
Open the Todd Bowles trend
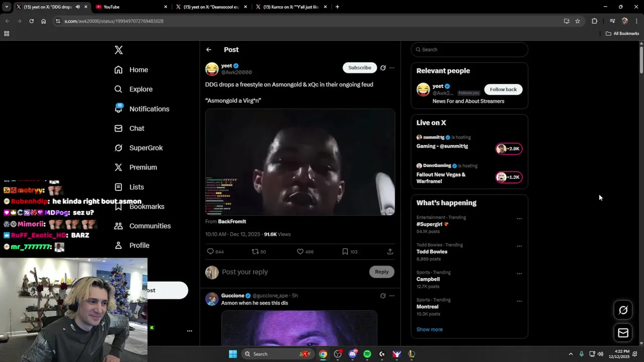pos(432,252)
